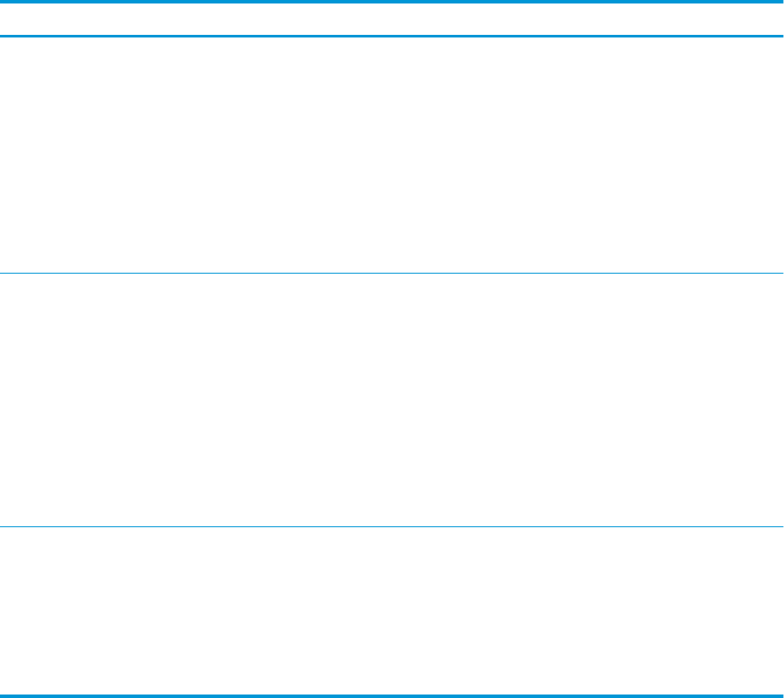Click inside the third blank table section
The width and height of the screenshot is (784, 698).
click(x=391, y=611)
